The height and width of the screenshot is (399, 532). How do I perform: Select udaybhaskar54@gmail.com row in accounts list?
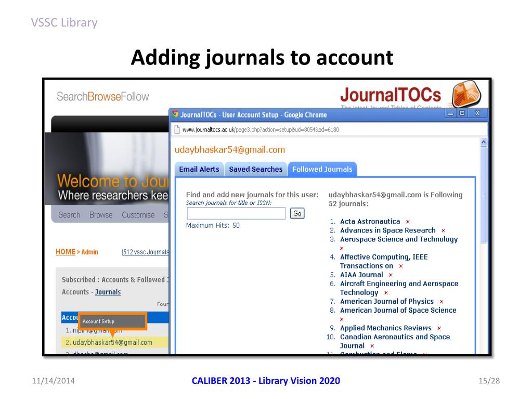pos(115,342)
